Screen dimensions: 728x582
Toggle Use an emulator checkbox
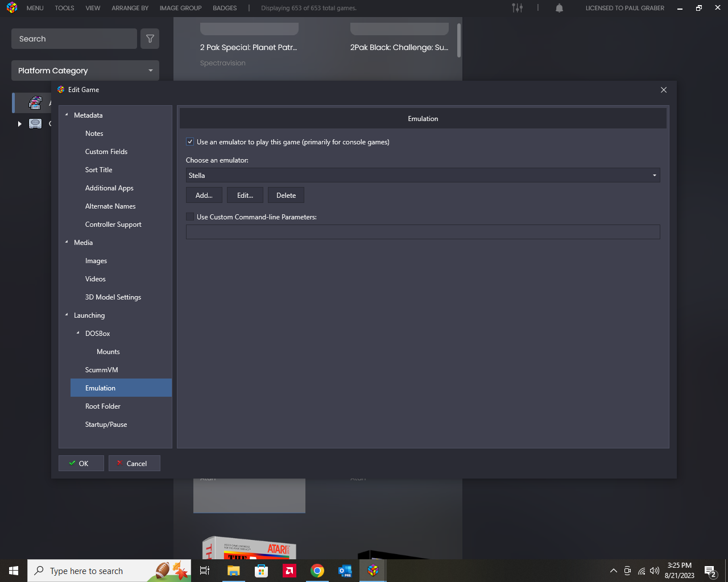coord(190,142)
